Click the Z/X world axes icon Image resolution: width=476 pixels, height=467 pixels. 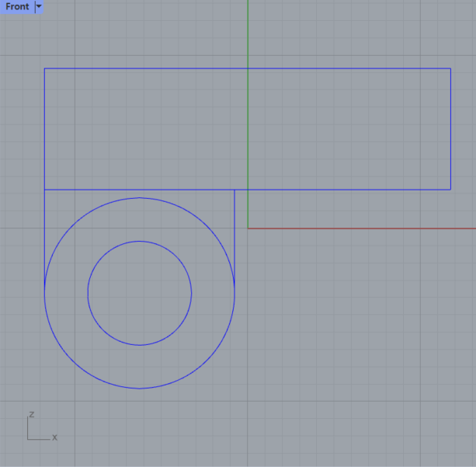[x=42, y=427]
